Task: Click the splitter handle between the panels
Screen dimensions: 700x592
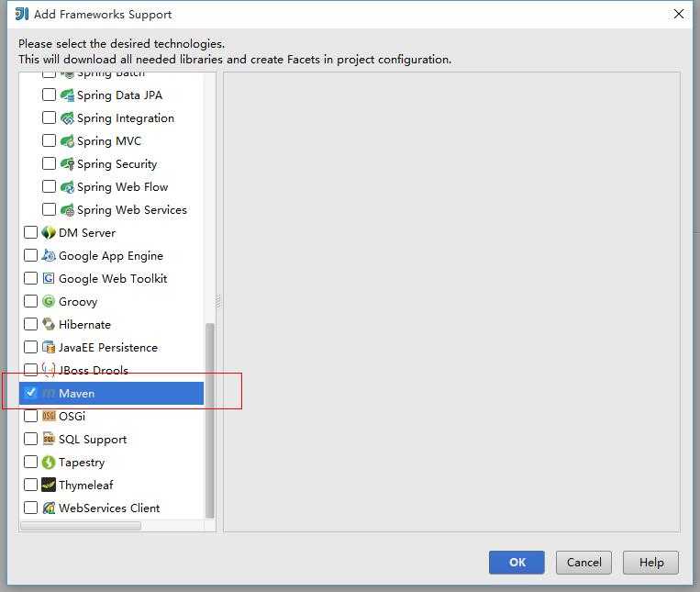Action: pyautogui.click(x=218, y=301)
